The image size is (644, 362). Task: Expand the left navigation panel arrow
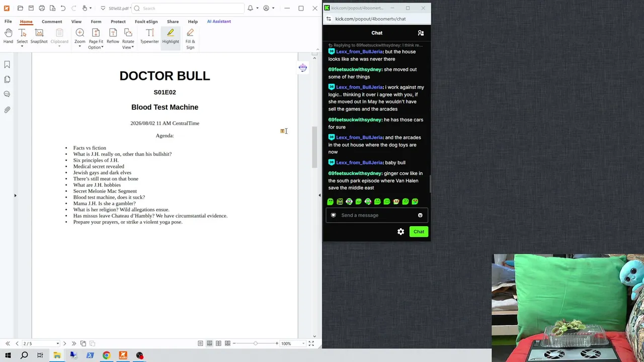point(15,196)
